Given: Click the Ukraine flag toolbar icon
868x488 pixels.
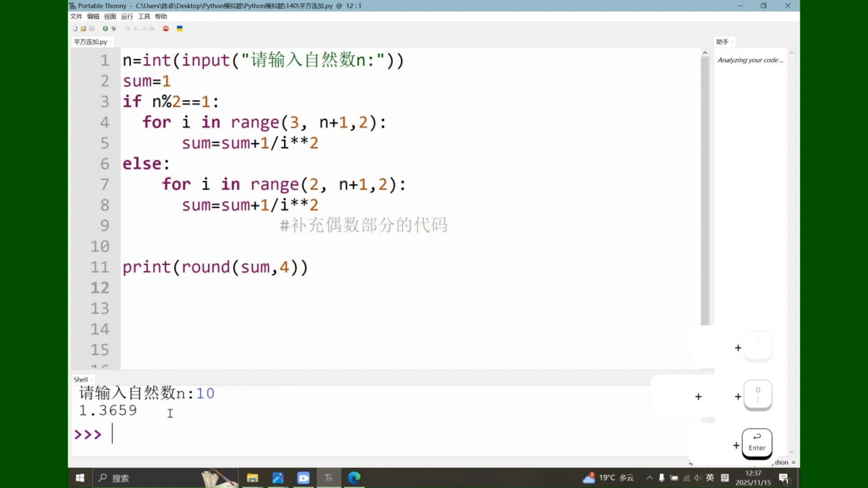Looking at the screenshot, I should pos(180,28).
